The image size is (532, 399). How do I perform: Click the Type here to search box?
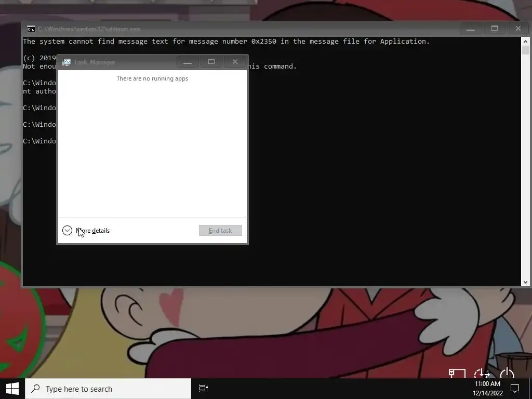[108, 389]
